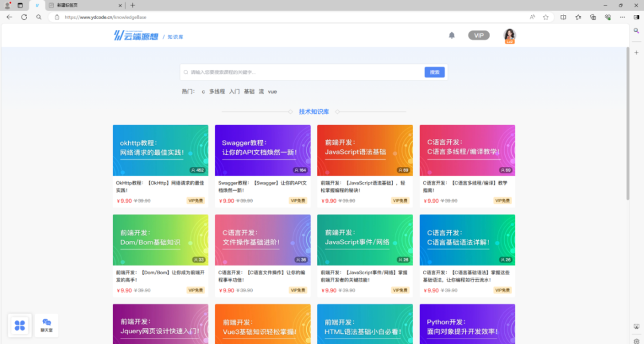Add page to favorites star icon

click(546, 17)
